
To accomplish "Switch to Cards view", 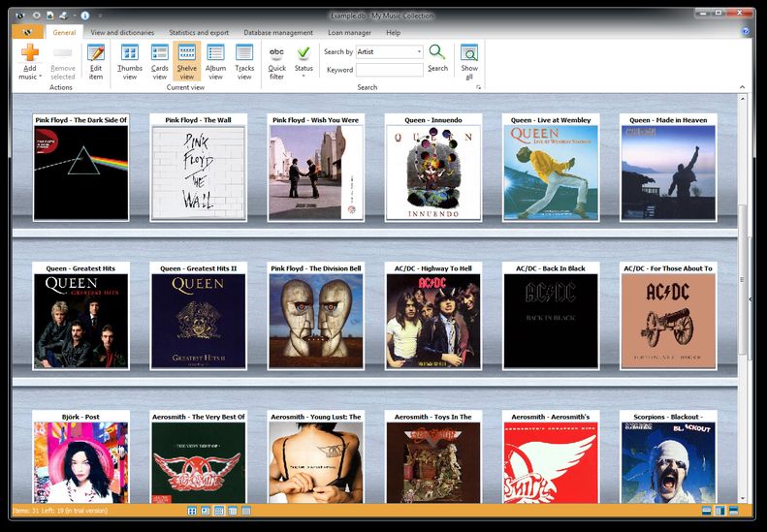I will pyautogui.click(x=159, y=62).
